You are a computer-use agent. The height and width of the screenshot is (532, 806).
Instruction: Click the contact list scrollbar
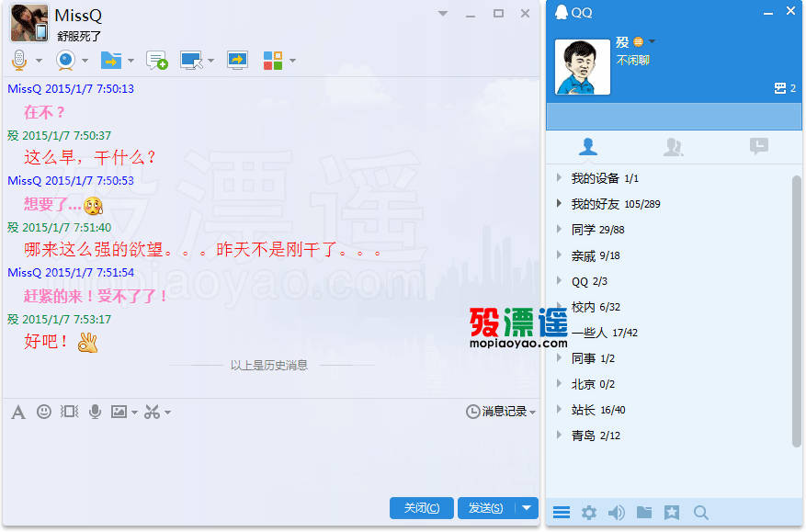click(x=796, y=311)
